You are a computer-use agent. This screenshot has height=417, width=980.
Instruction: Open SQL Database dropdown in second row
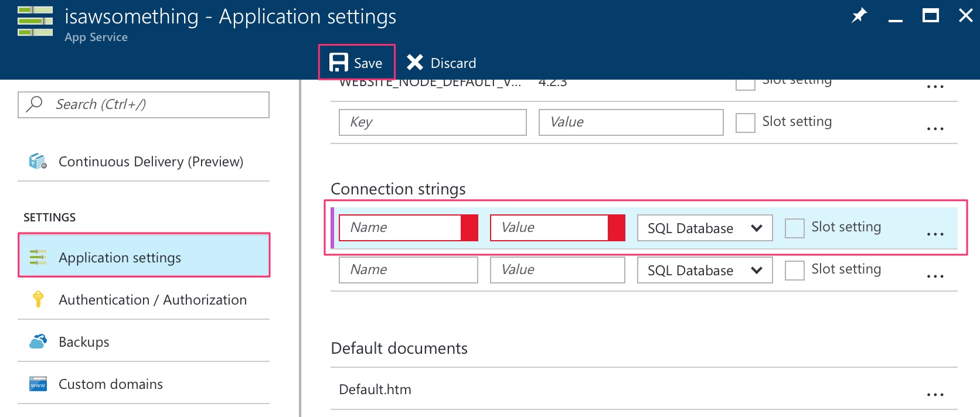tap(705, 270)
